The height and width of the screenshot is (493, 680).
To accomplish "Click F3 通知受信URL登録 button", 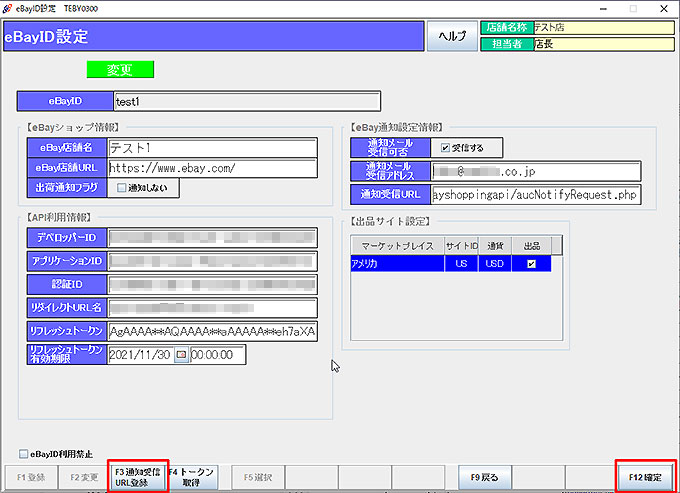I will point(135,476).
